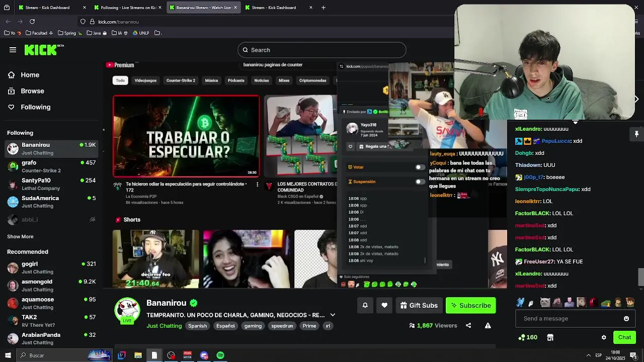Click the Kick search field
The width and height of the screenshot is (644, 362).
pos(321,50)
